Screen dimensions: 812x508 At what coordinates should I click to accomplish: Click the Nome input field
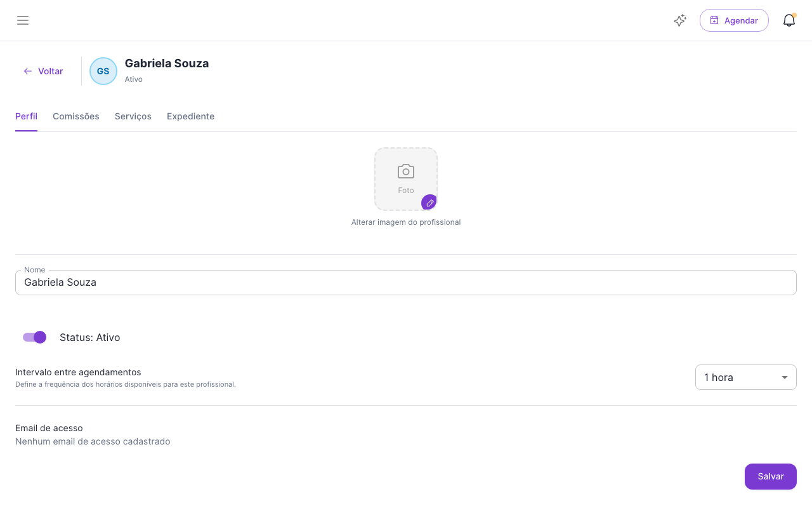coord(406,283)
